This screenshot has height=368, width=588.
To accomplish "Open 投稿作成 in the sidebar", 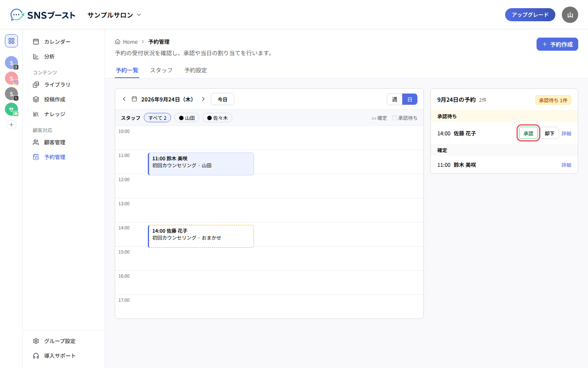I will [64, 99].
